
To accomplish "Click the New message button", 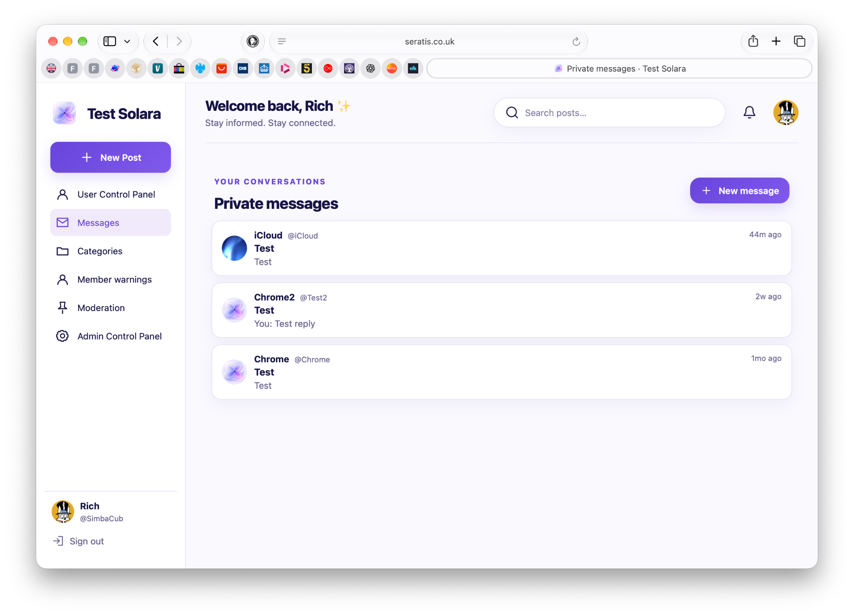I will coord(739,191).
